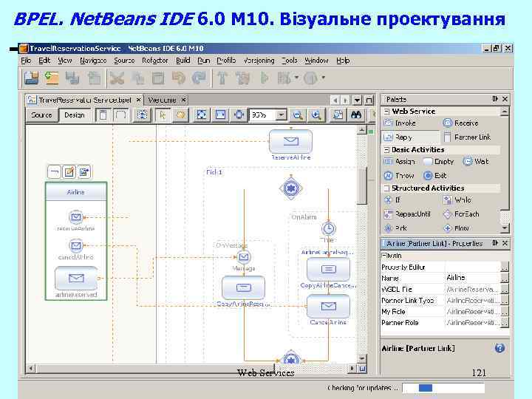Click the Build Main Project icon
The image size is (532, 399).
click(x=222, y=78)
